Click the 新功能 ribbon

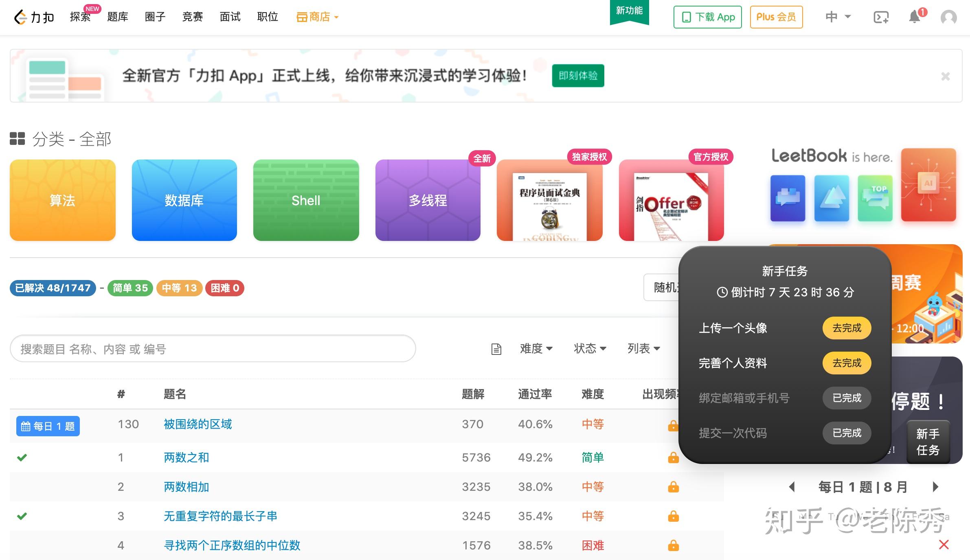coord(629,11)
